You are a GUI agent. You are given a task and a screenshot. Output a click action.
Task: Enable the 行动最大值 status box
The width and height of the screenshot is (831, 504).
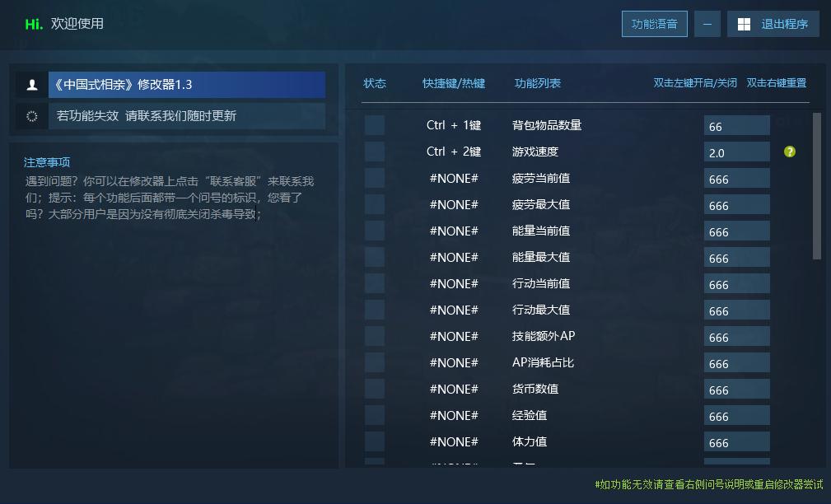click(375, 310)
